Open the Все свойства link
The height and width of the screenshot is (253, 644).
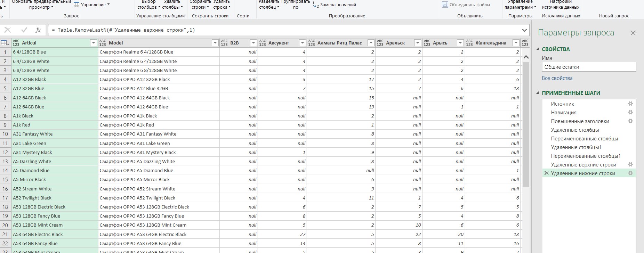click(x=557, y=78)
